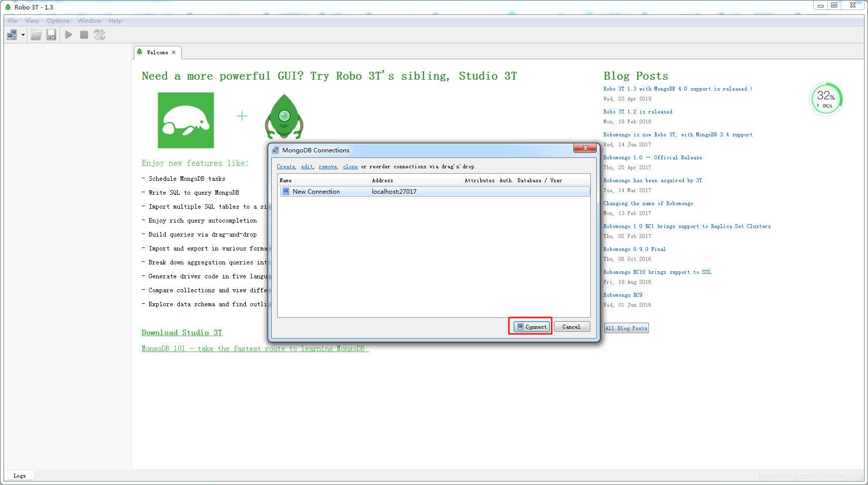Viewport: 868px width, 485px height.
Task: Click the Schedule MongoDB tasks text
Action: coord(187,179)
